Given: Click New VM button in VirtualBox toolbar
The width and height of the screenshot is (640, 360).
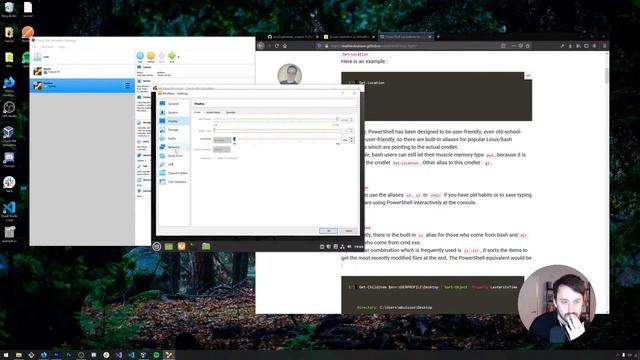Looking at the screenshot, I should click(x=140, y=57).
